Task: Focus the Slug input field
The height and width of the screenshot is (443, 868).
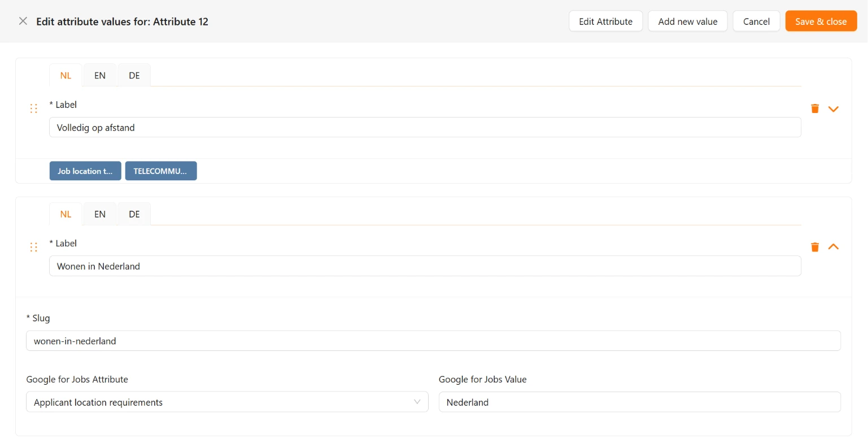Action: pos(433,341)
